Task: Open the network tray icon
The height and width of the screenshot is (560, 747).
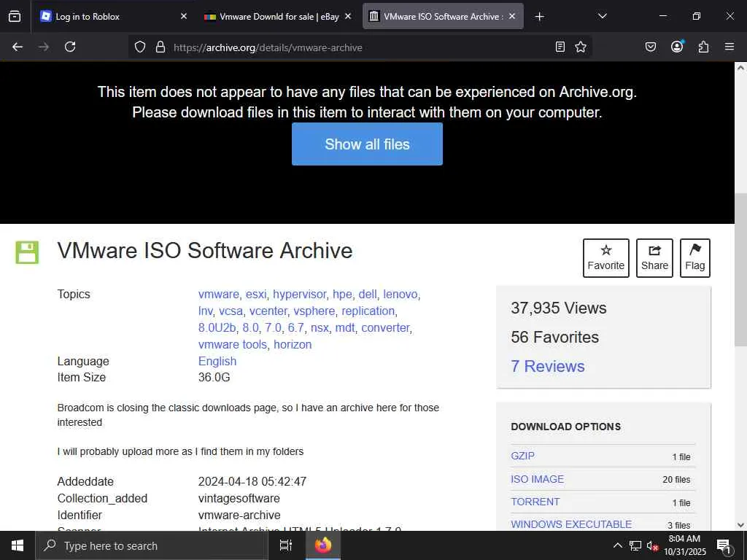Action: (635, 545)
